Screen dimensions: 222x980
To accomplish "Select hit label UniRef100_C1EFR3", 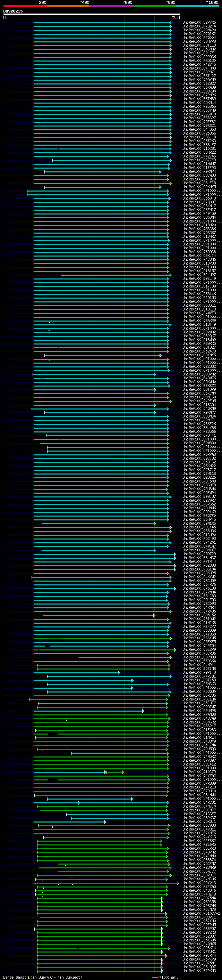I will (x=199, y=168).
